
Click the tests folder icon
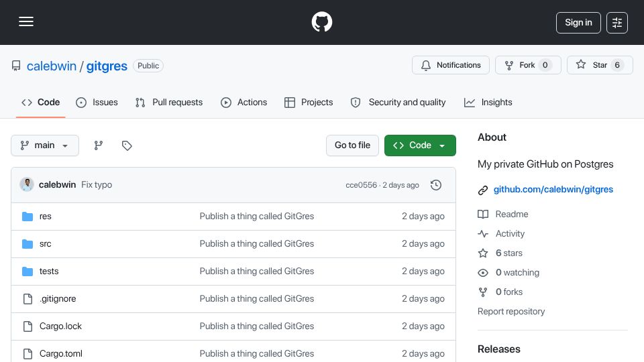[x=28, y=271]
